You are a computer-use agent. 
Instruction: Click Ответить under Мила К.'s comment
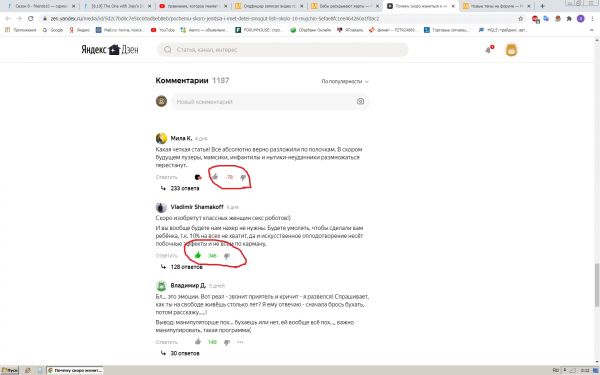pos(167,177)
